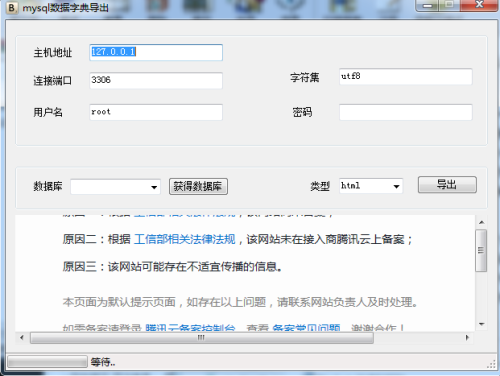
Task: Open the 数据库 dropdown list
Action: 154,187
